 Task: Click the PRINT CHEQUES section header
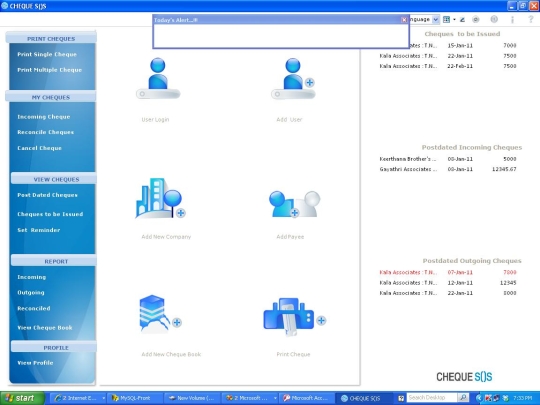click(51, 39)
